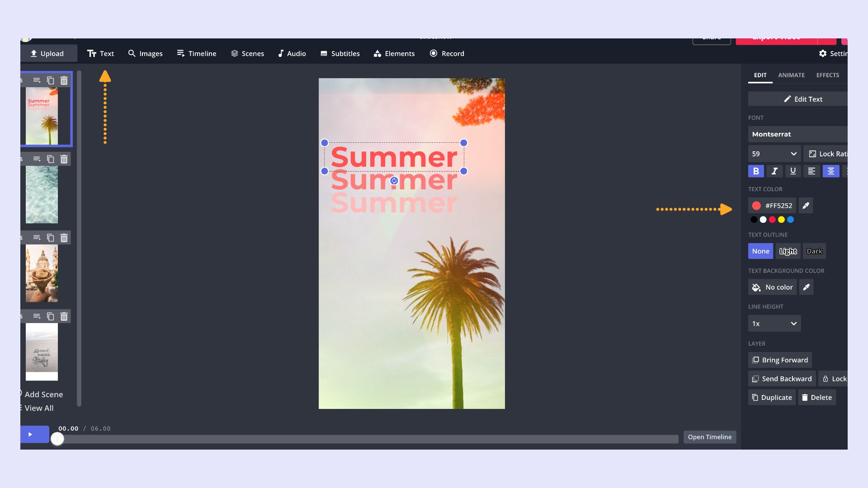Open Settings gear in top bar

(823, 53)
